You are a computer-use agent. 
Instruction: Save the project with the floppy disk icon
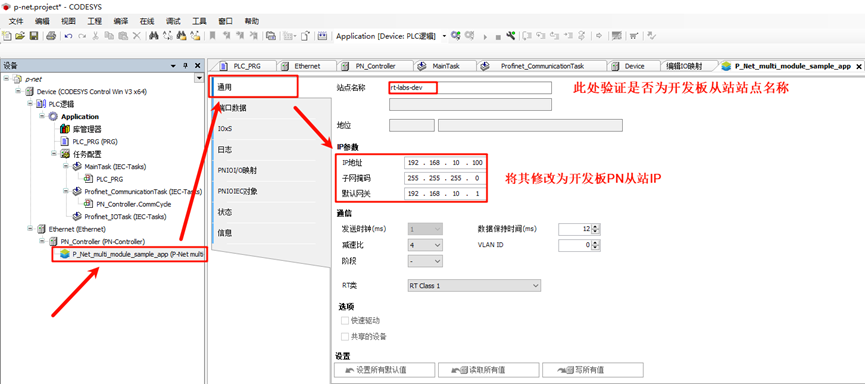coord(33,36)
